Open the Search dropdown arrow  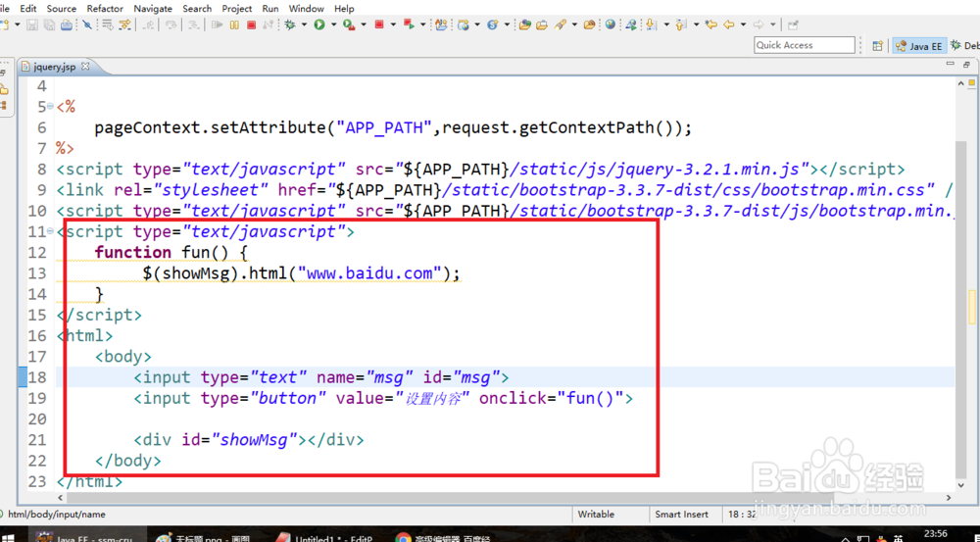[x=574, y=25]
